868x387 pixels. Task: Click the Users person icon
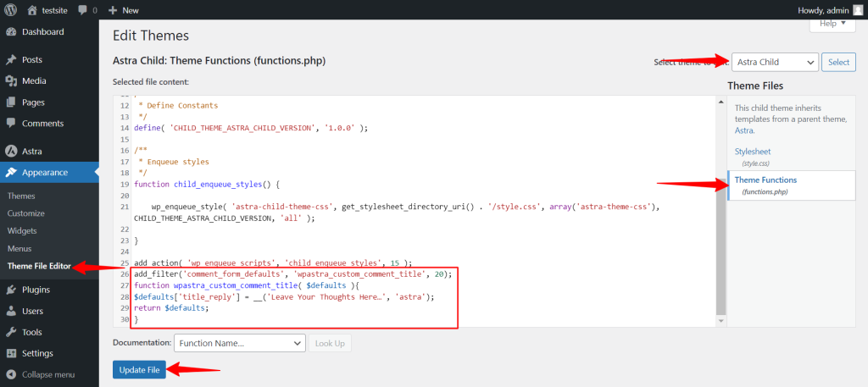(x=11, y=312)
